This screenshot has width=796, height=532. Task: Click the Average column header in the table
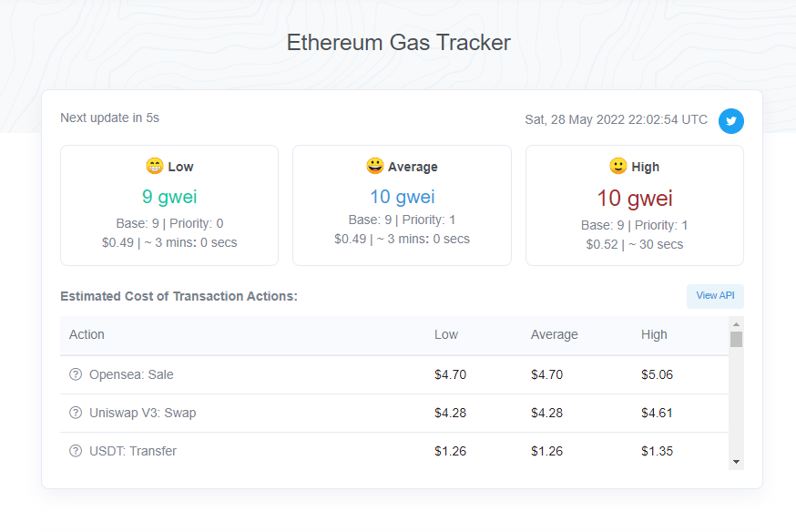(x=555, y=334)
